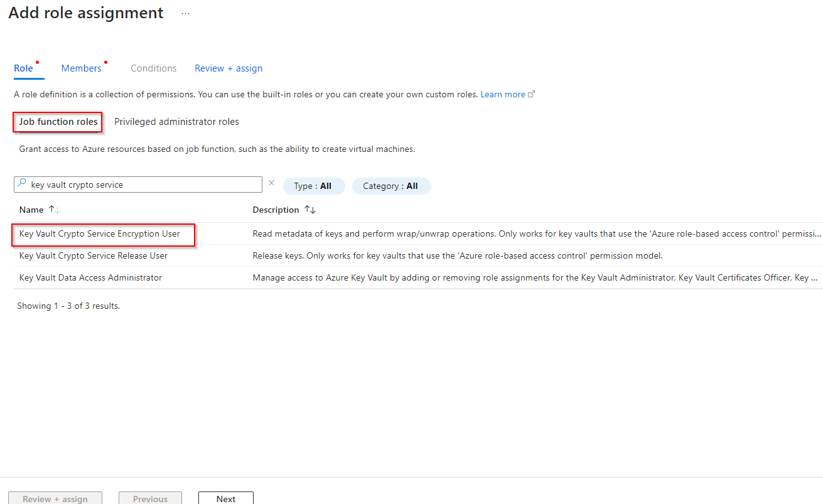Click the search magnifier icon
The height and width of the screenshot is (504, 823).
point(22,184)
